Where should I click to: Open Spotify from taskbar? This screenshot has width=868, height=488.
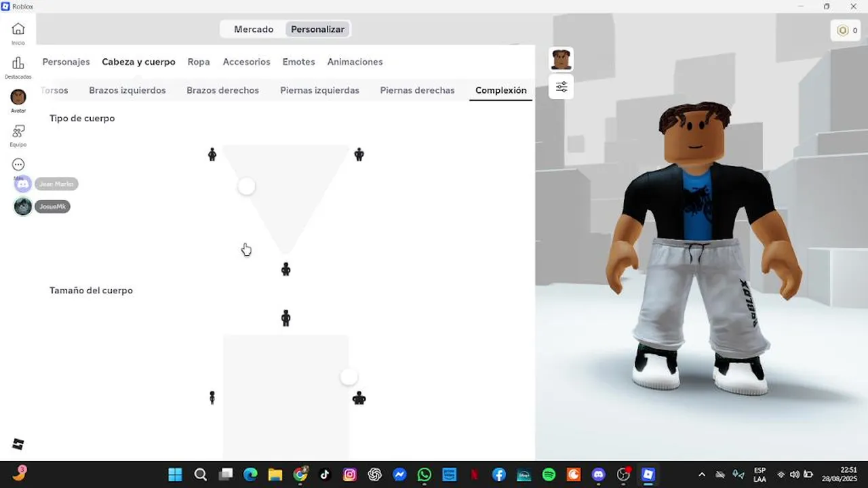549,474
